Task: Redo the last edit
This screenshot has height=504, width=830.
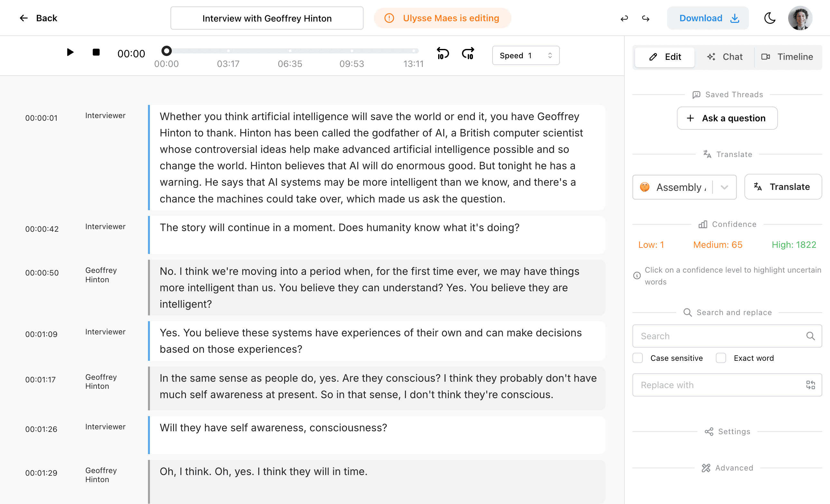Action: 645,18
